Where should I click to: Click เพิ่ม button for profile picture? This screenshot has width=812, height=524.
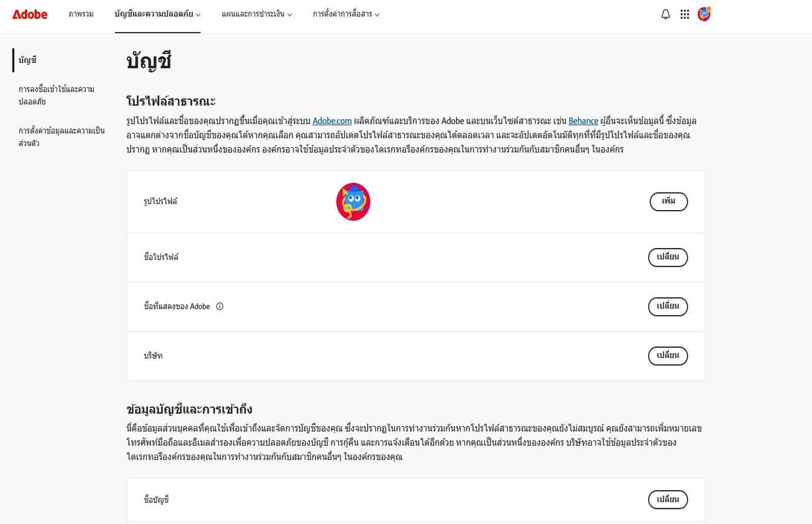(x=668, y=202)
